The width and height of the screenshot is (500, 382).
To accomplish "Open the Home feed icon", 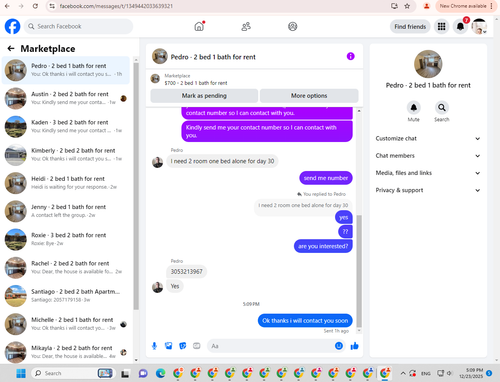I will (199, 26).
